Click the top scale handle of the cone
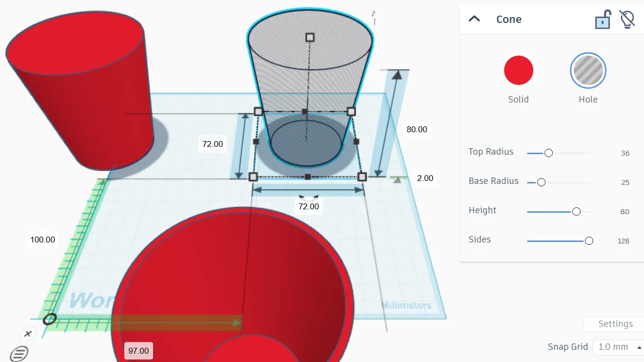The image size is (644, 362). (309, 36)
